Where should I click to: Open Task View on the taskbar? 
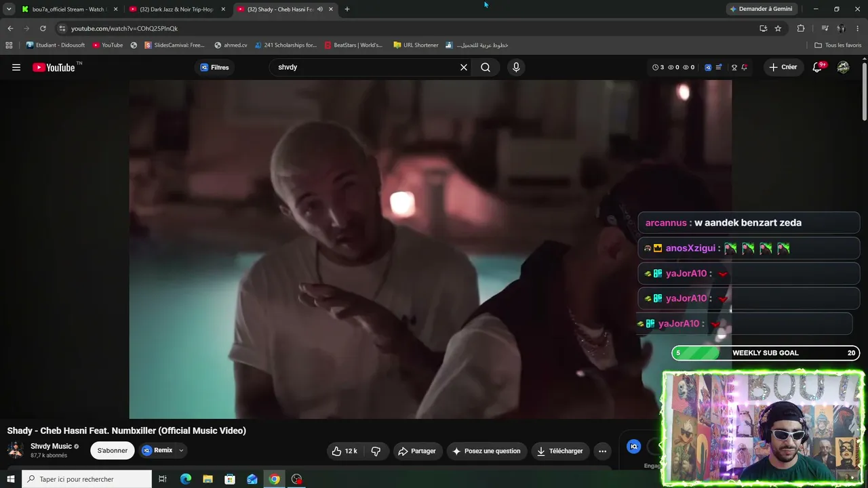pos(163,479)
